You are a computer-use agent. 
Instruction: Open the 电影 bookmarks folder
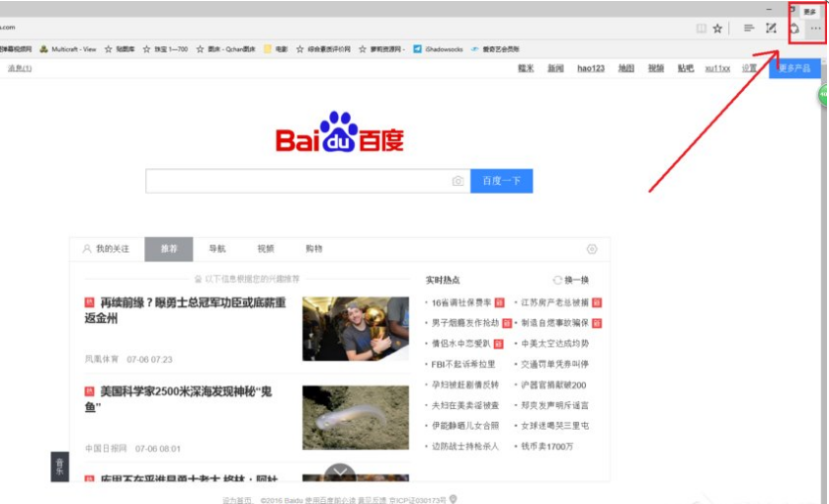tap(276, 49)
